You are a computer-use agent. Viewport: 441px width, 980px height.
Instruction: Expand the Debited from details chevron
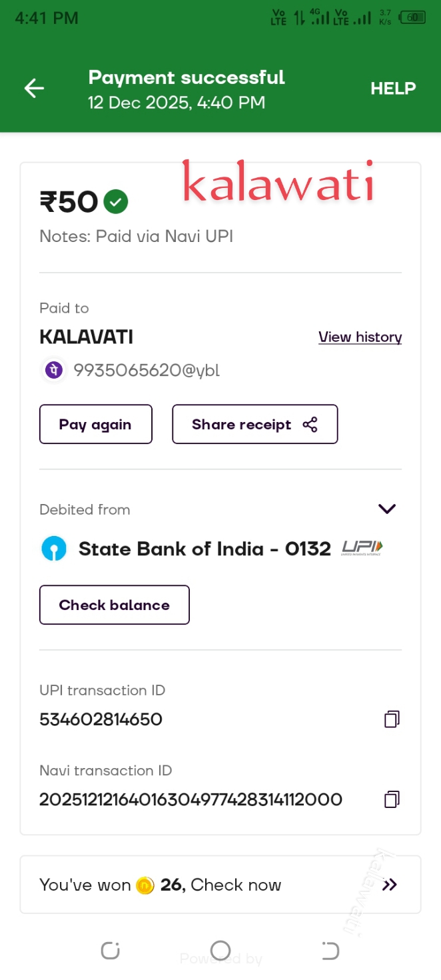(387, 509)
